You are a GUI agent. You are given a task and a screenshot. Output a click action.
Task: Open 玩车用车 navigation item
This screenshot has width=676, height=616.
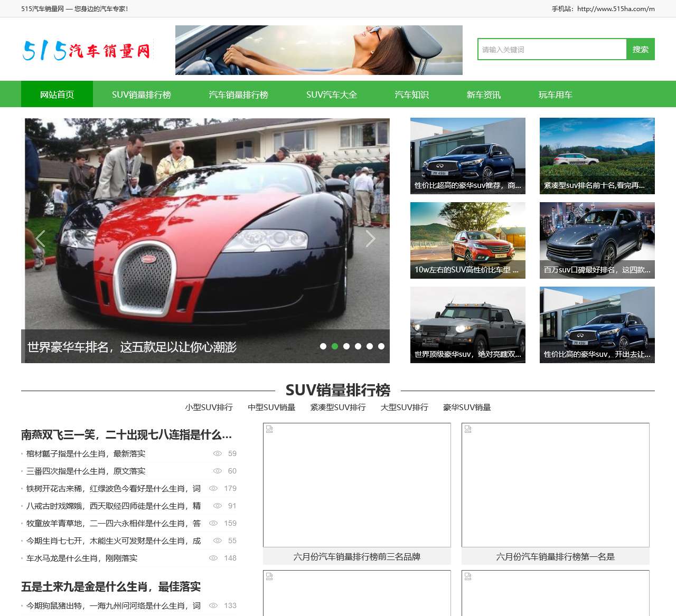(x=556, y=94)
